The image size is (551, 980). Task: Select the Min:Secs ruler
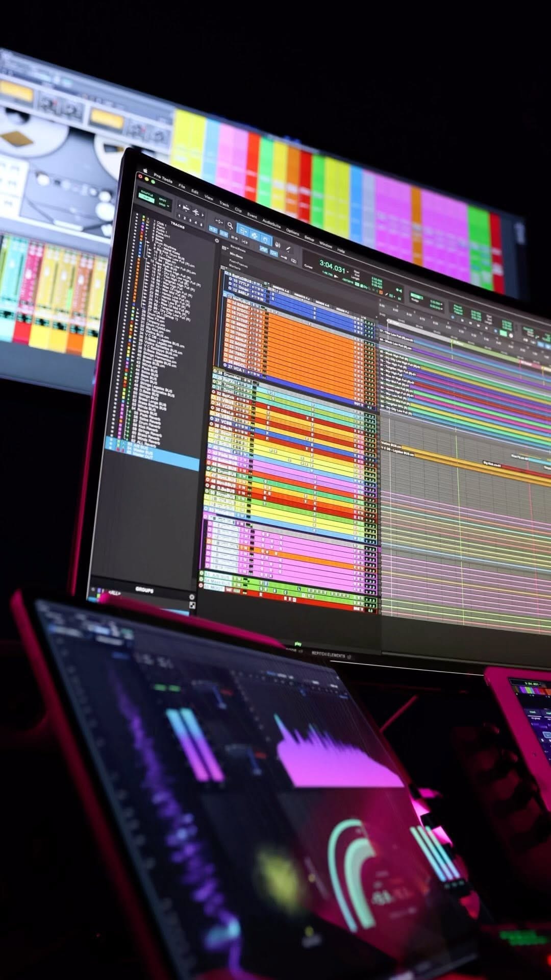click(x=236, y=256)
